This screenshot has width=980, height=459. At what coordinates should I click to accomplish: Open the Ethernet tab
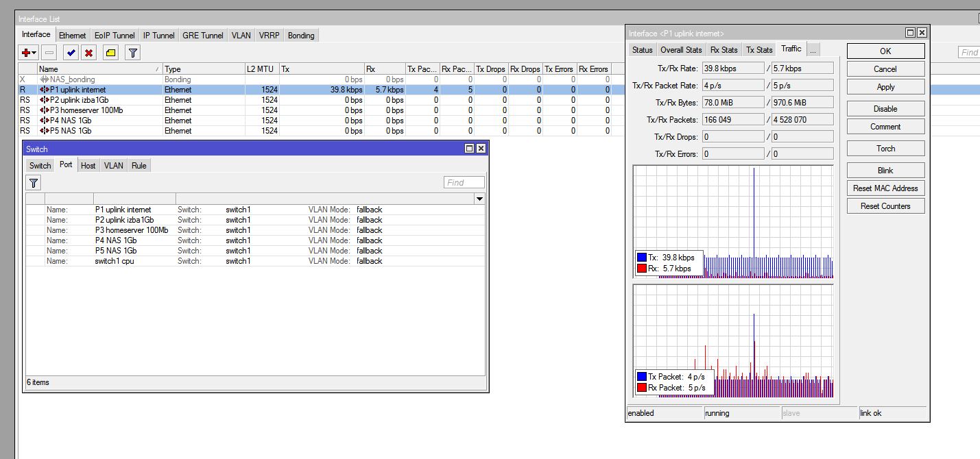click(73, 35)
